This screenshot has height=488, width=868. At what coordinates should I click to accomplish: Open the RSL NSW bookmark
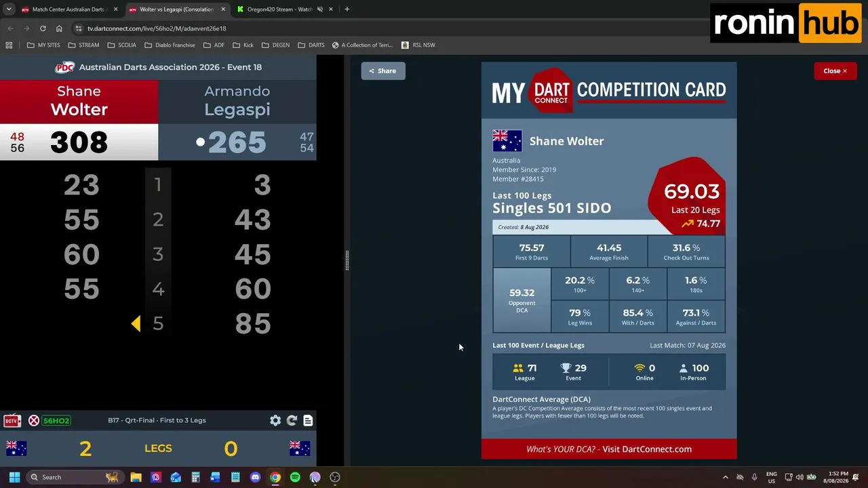[418, 45]
